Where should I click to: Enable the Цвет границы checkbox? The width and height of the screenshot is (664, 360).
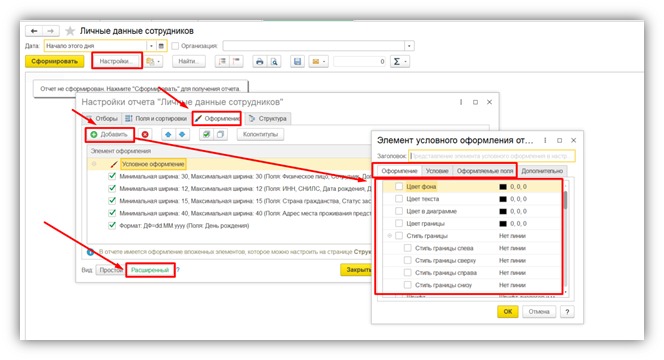pyautogui.click(x=398, y=223)
